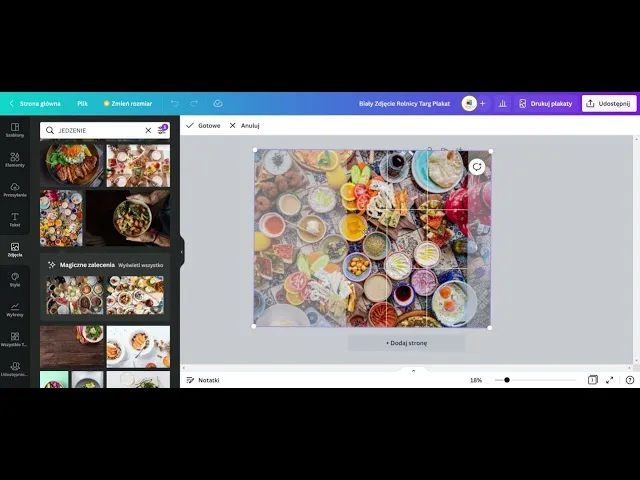
Task: Open Notatki notes panel
Action: [203, 380]
